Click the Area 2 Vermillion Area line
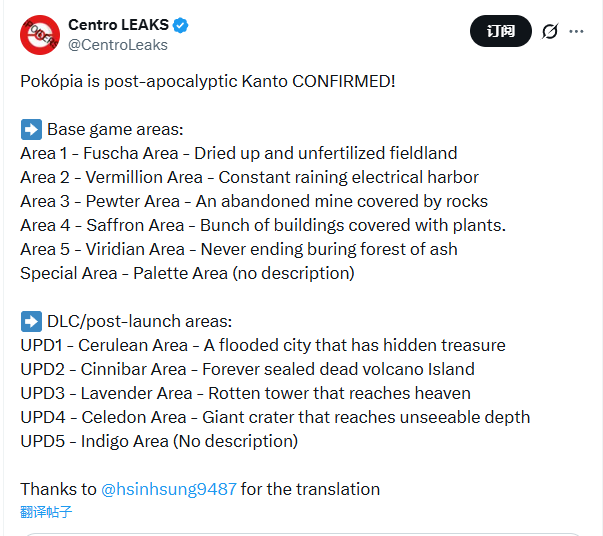Viewport: 603px width, 536px height. click(249, 177)
